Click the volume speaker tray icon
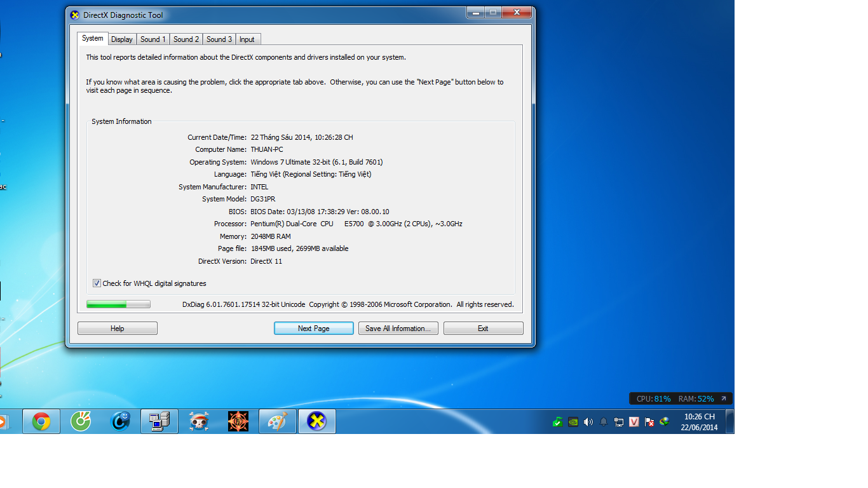The height and width of the screenshot is (488, 868). [x=588, y=421]
